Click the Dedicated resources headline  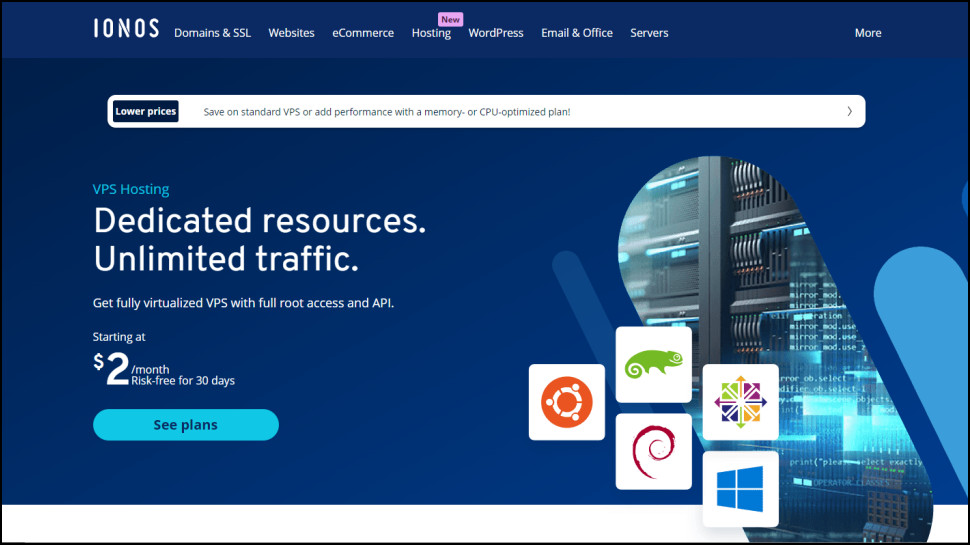pos(260,221)
